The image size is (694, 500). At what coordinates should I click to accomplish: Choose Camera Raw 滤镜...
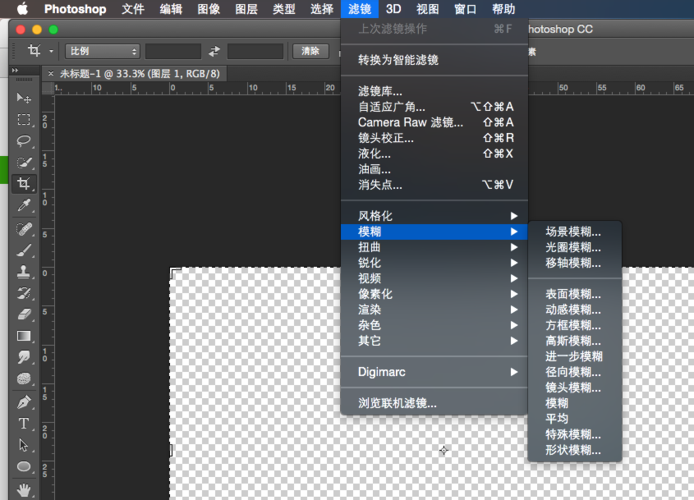434,122
